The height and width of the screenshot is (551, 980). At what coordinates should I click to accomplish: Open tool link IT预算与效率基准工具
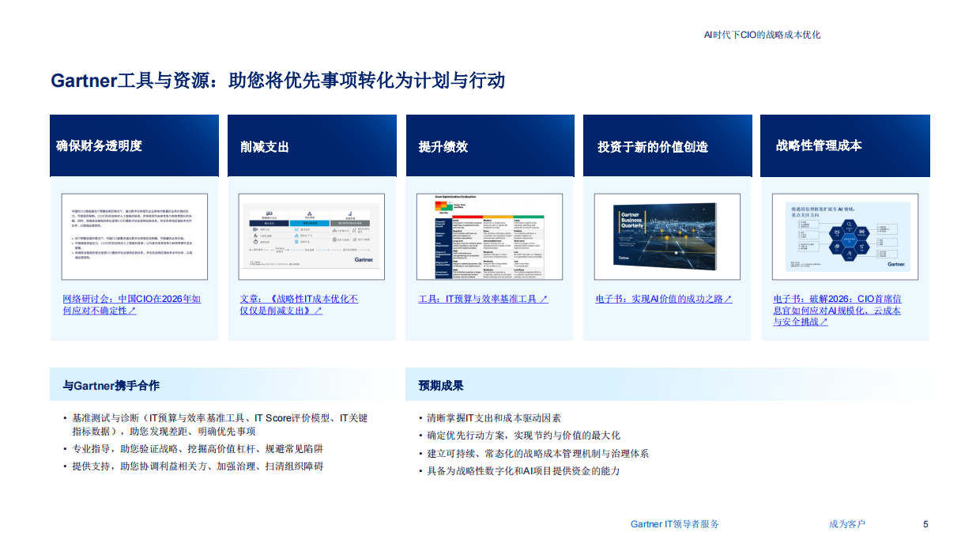(x=483, y=299)
